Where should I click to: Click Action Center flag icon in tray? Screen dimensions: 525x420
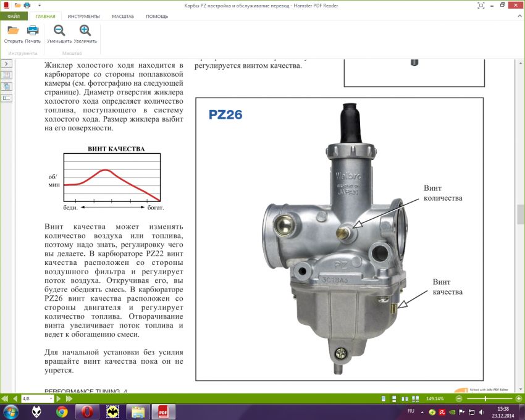(461, 413)
